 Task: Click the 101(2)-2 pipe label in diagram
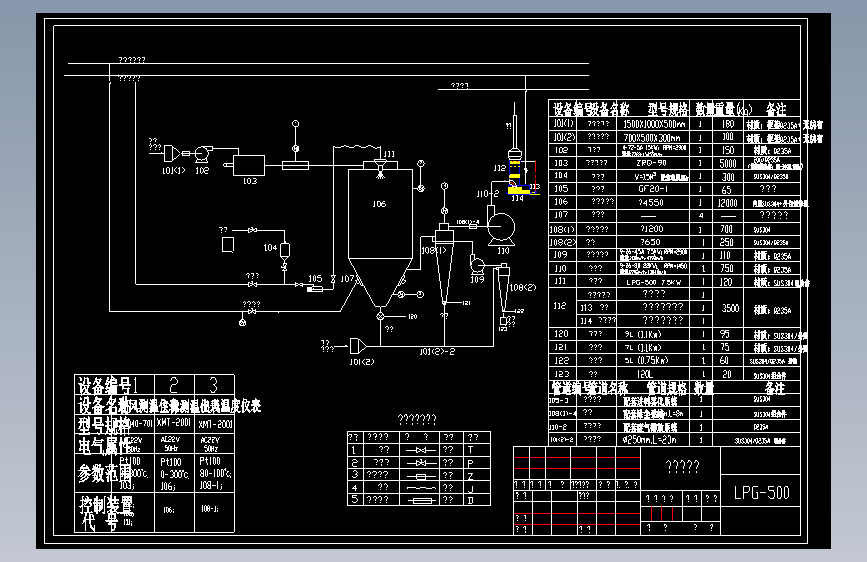437,352
